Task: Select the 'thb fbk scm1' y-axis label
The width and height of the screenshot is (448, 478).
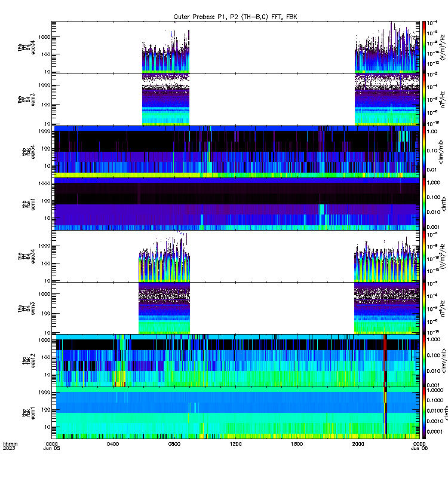Action: coord(29,204)
